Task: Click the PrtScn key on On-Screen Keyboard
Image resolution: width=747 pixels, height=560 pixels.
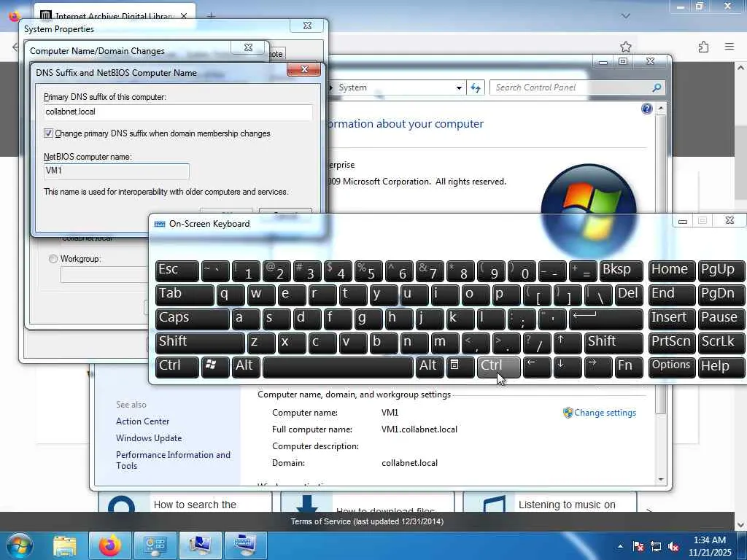Action: [x=671, y=343]
